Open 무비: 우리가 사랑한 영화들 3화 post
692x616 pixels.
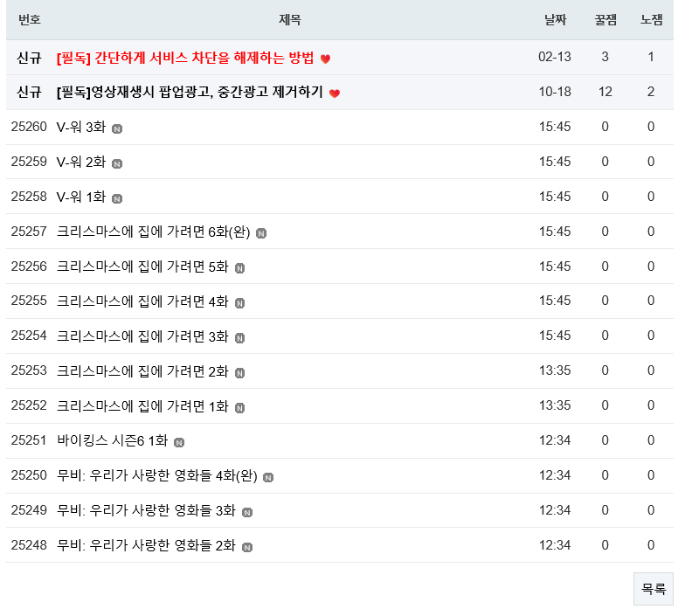[x=146, y=510]
